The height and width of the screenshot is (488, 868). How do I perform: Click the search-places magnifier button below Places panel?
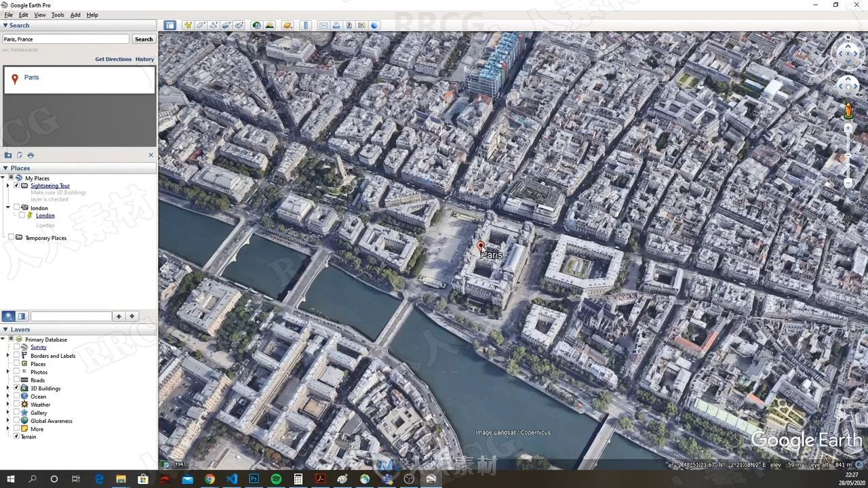coord(8,316)
